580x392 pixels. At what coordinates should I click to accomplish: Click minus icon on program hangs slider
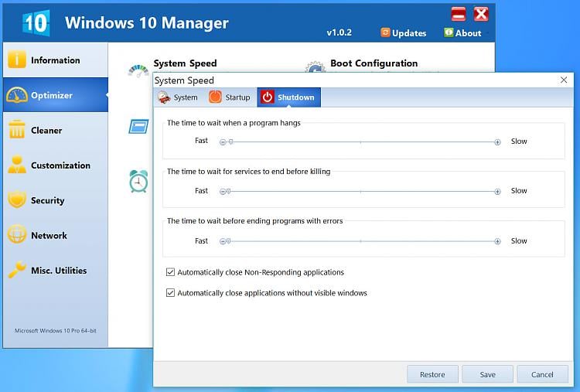[223, 142]
